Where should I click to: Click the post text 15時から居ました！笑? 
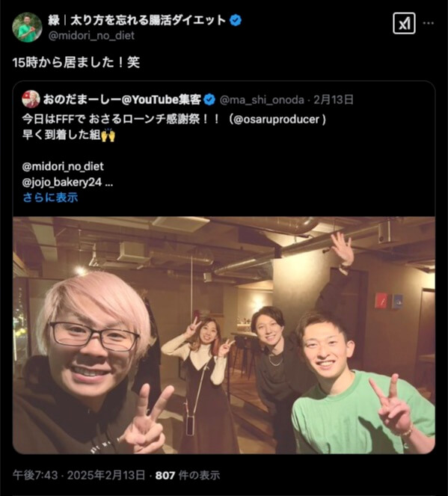pos(76,62)
